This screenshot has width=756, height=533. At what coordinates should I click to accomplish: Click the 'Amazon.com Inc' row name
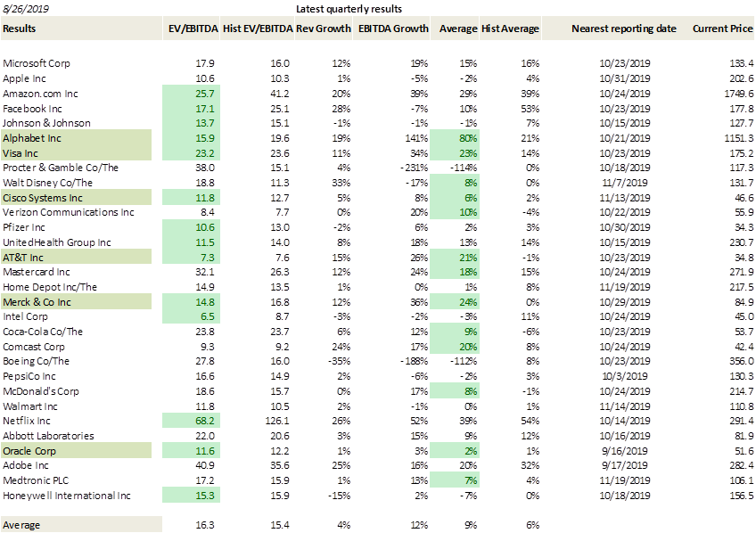click(40, 94)
